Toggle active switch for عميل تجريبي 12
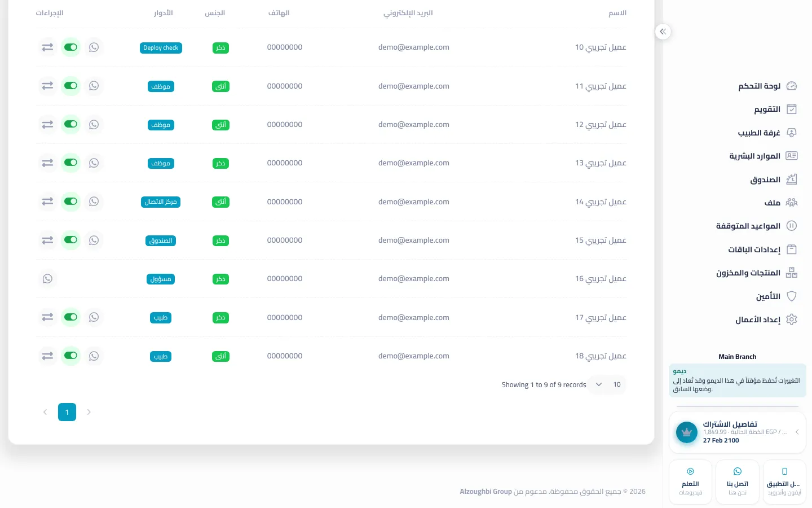The image size is (812, 508). click(70, 124)
